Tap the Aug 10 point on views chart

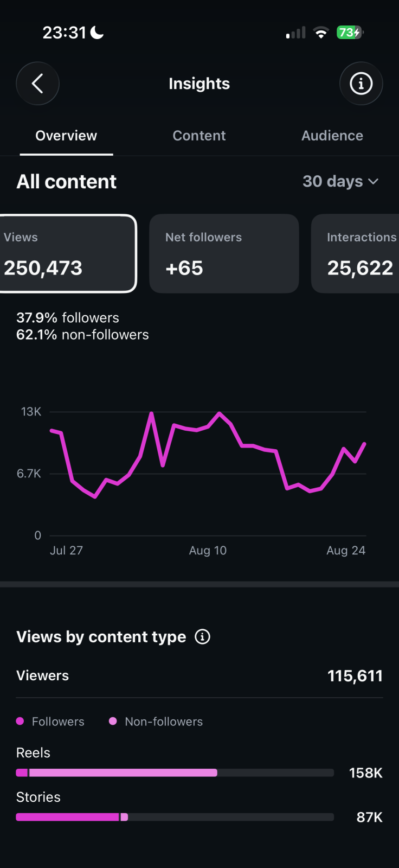pos(208,426)
